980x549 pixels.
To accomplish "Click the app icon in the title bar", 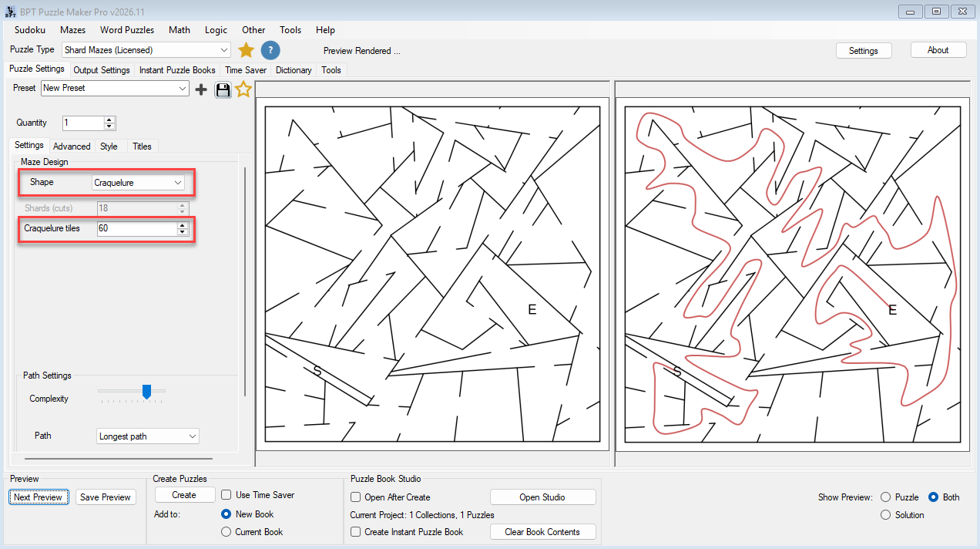I will point(11,12).
